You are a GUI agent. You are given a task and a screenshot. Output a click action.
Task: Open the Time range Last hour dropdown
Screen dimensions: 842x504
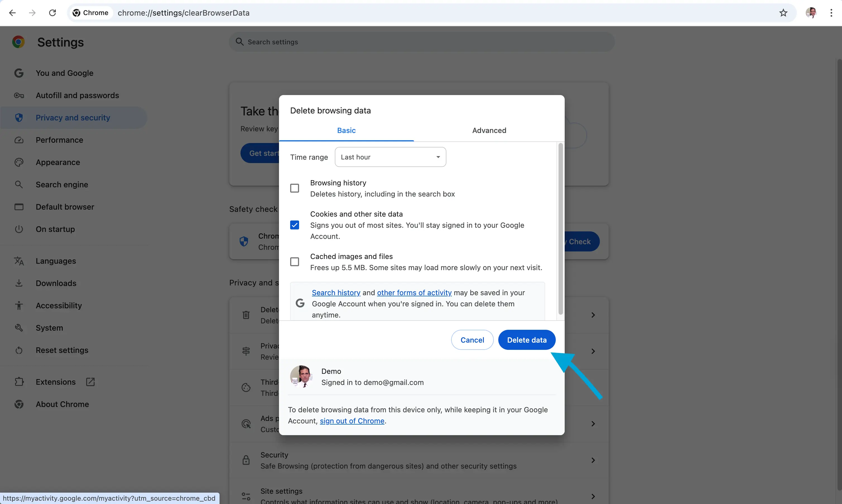(390, 157)
